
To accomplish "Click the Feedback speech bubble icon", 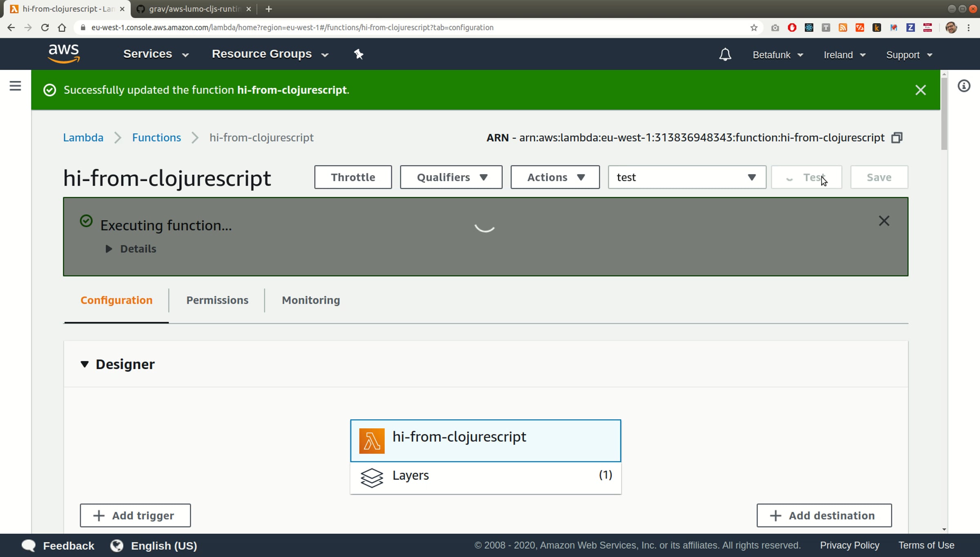I will coord(29,546).
